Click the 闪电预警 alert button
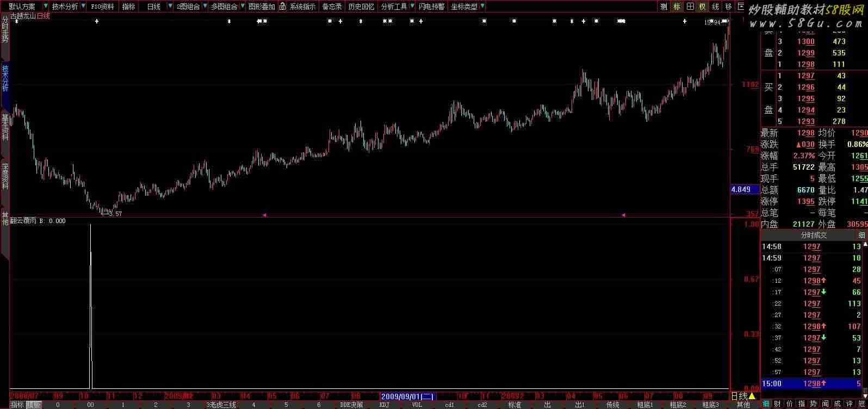Image resolution: width=868 pixels, height=409 pixels. 431,7
